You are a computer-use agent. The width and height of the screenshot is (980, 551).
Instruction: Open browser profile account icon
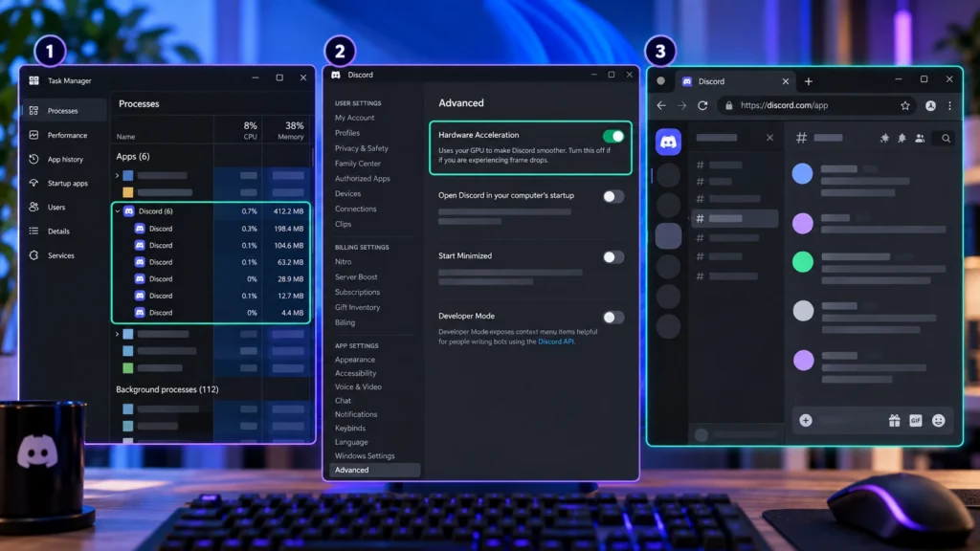tap(930, 105)
